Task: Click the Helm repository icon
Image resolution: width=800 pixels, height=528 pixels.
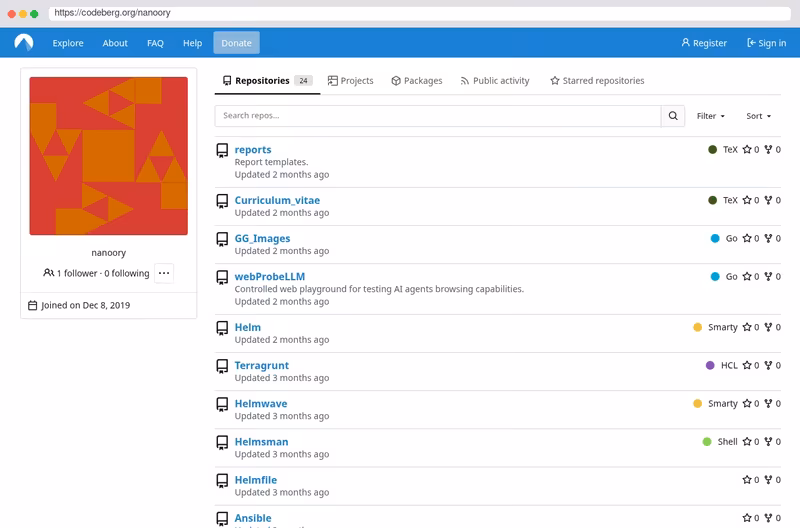Action: pyautogui.click(x=222, y=328)
